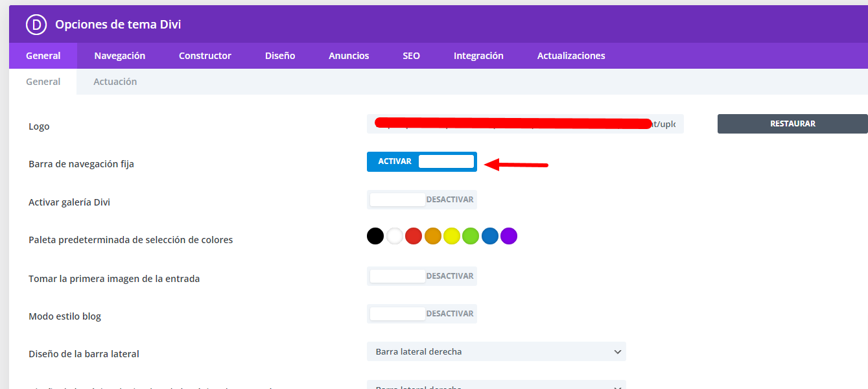
Task: Pick the green palette color
Action: pyautogui.click(x=471, y=236)
